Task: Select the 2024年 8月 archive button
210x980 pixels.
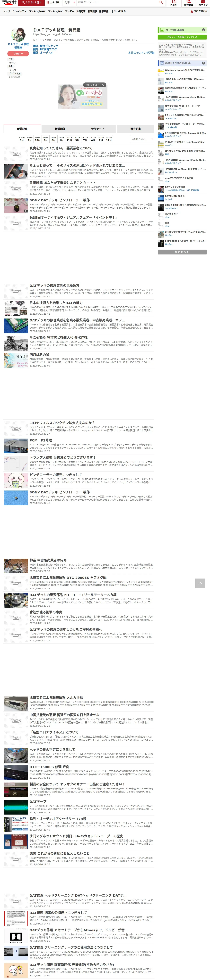Action: 22,139
